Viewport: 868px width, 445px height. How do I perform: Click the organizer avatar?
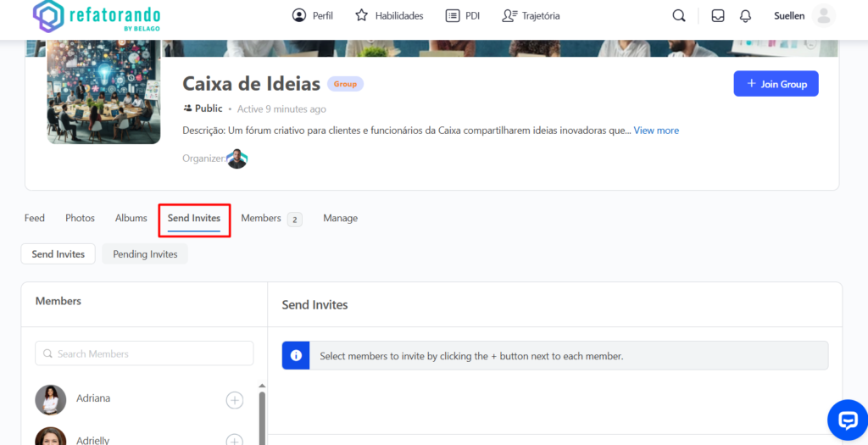click(x=237, y=159)
